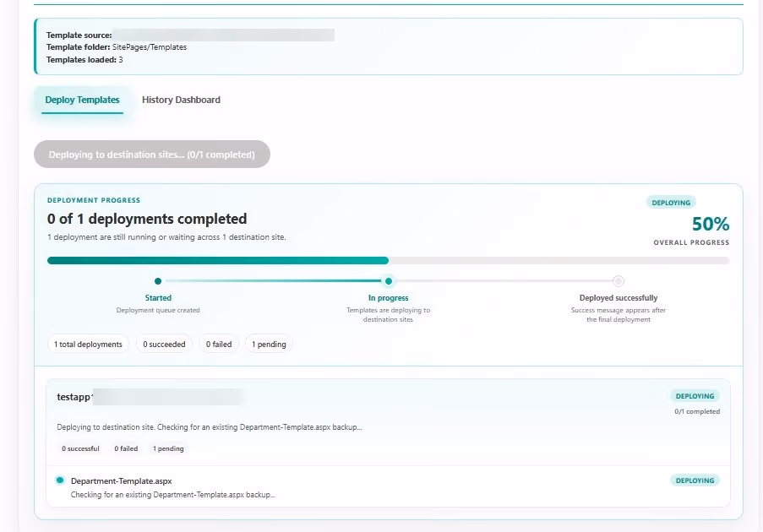The height and width of the screenshot is (532, 763).
Task: Select the 0 succeeded chip
Action: 164,345
